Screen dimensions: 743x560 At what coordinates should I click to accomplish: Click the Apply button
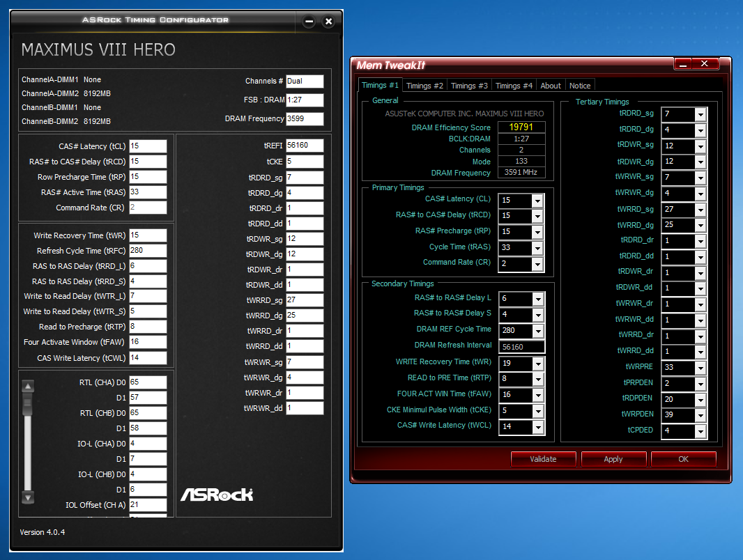click(x=613, y=459)
